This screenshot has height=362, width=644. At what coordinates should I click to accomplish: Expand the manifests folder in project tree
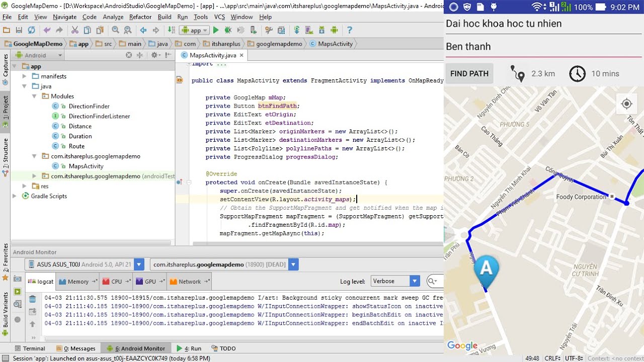click(x=24, y=76)
